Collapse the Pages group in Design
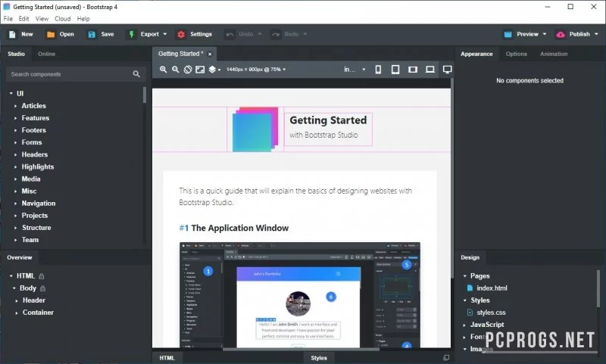This screenshot has height=364, width=606. tap(465, 276)
